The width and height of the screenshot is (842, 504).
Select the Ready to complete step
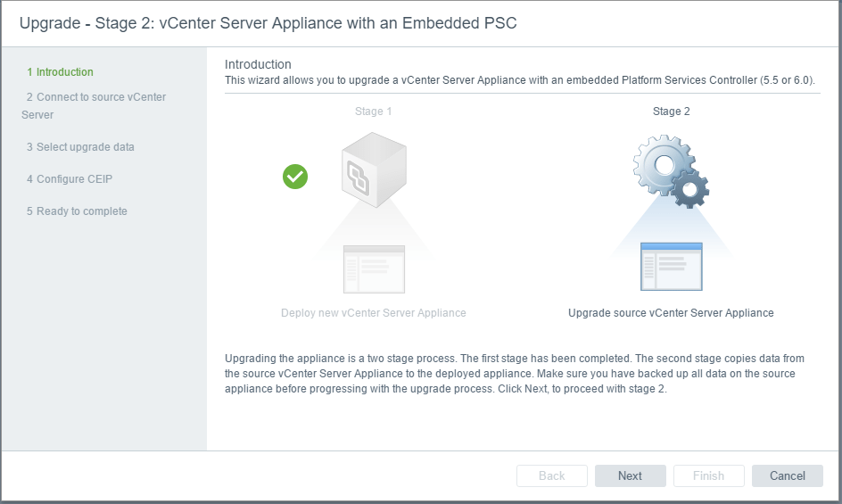pos(77,211)
